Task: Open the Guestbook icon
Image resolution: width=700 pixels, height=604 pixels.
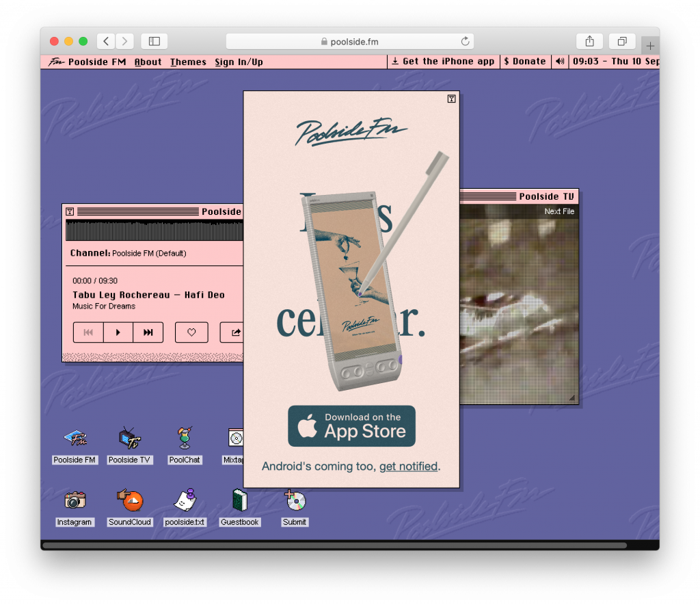Action: pos(240,508)
